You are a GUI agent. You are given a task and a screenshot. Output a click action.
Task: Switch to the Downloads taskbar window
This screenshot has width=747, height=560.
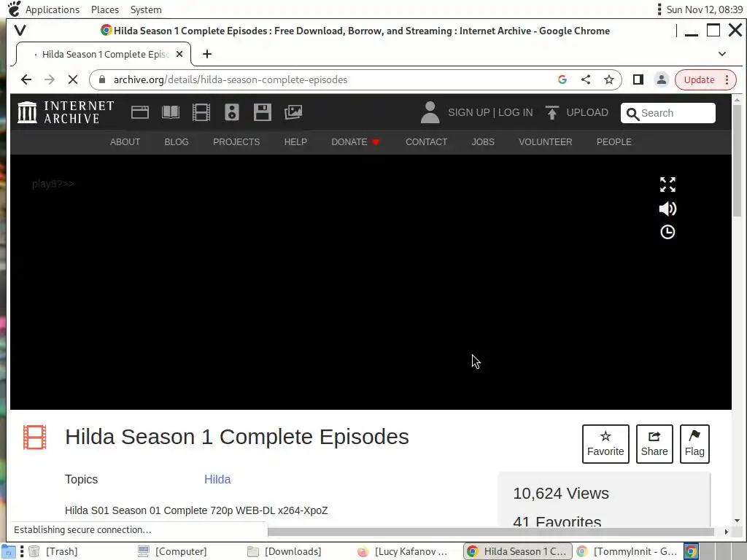coord(284,551)
